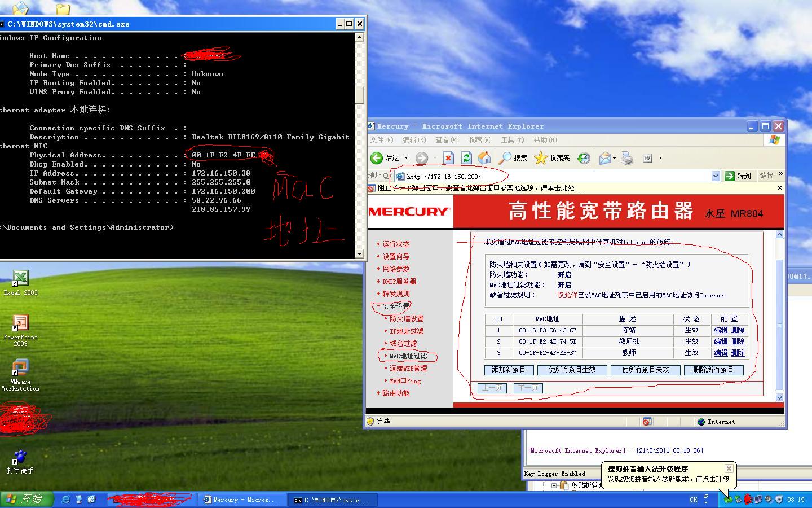The width and height of the screenshot is (812, 508).
Task: Select 打字高手 desktop shortcut
Action: coord(20,462)
